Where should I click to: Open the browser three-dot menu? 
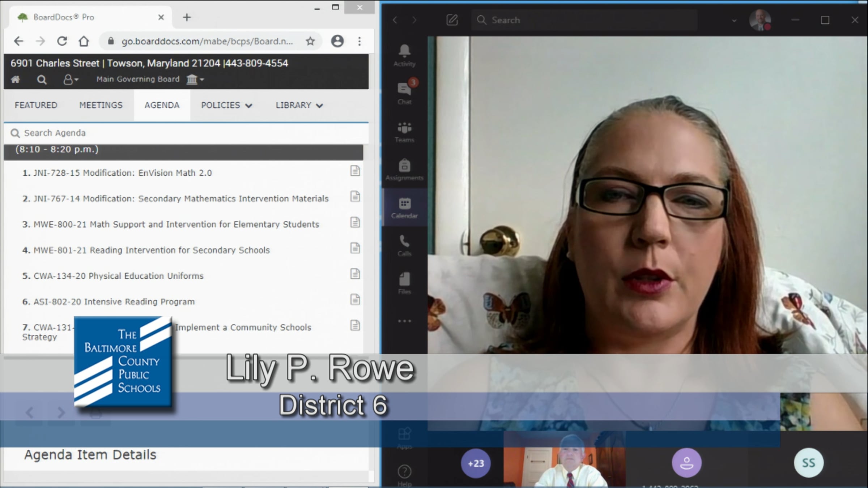pyautogui.click(x=359, y=41)
